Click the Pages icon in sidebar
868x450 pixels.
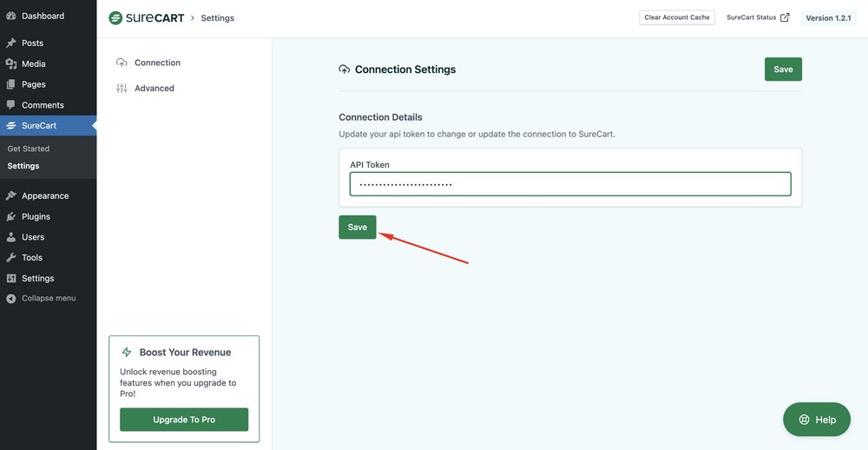coord(10,84)
